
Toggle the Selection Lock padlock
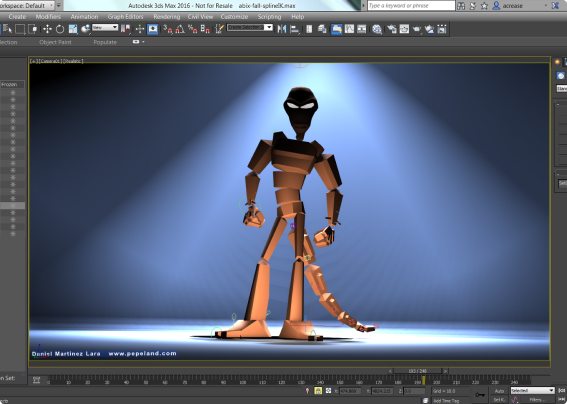(318, 391)
